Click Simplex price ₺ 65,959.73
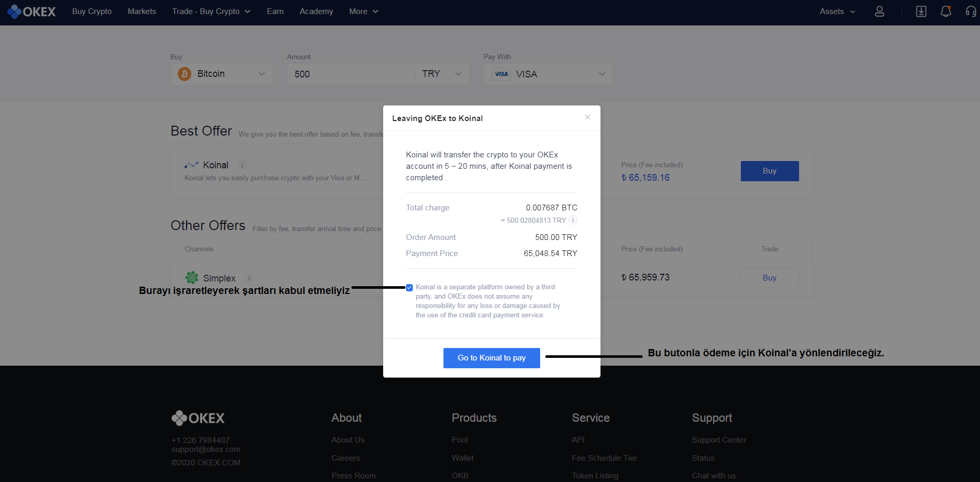The height and width of the screenshot is (482, 980). click(645, 277)
